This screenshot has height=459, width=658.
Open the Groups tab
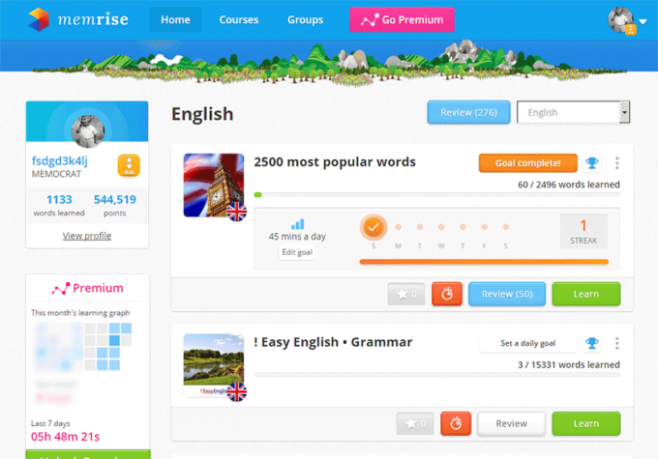pyautogui.click(x=305, y=20)
